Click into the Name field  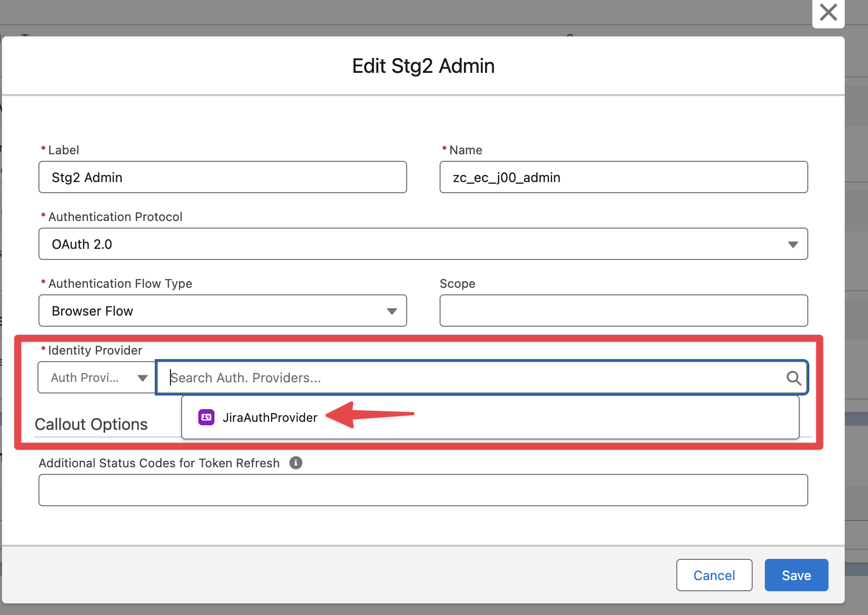click(623, 178)
